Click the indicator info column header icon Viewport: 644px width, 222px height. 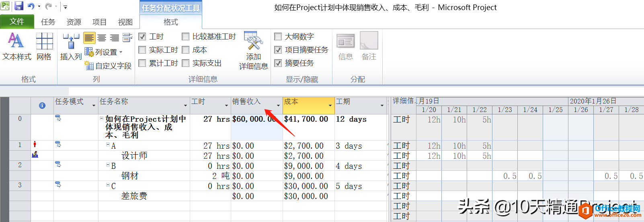tap(42, 106)
